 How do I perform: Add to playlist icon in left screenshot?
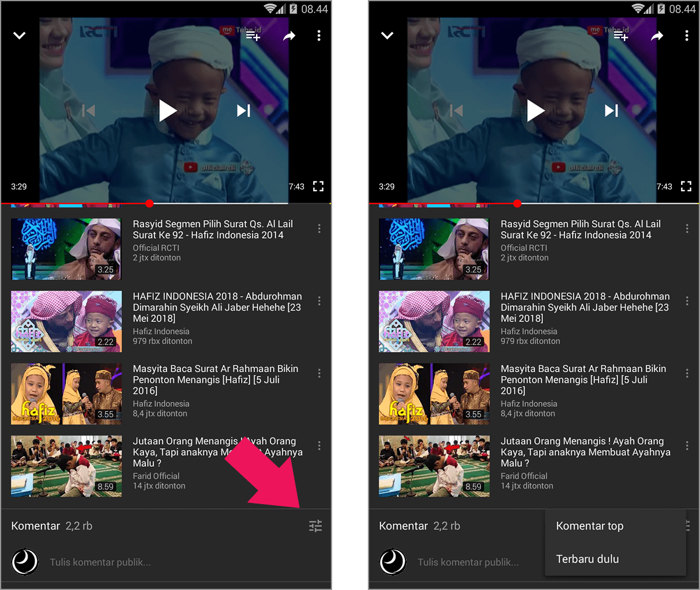click(253, 36)
